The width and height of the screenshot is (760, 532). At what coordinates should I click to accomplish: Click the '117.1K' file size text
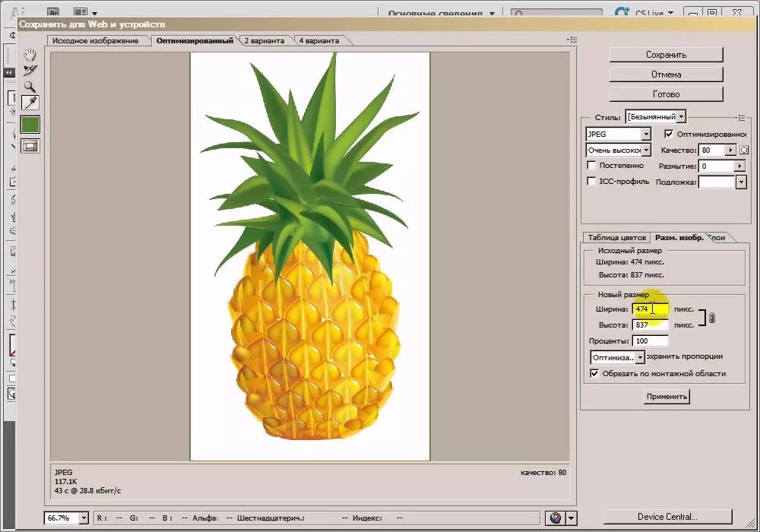[x=66, y=481]
